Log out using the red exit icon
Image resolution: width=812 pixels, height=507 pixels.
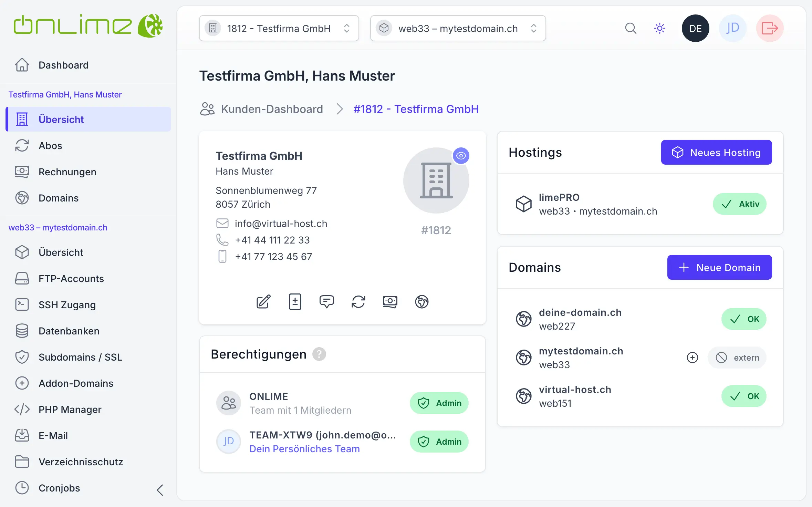click(x=769, y=28)
